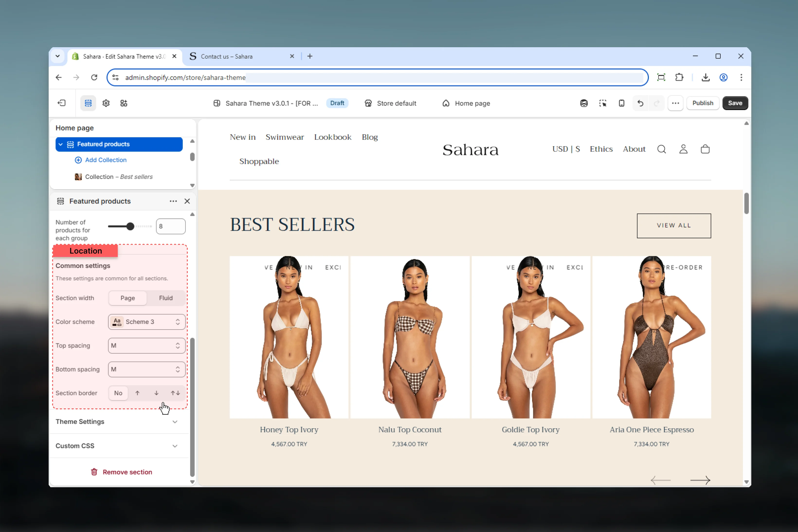Open a new browser tab
This screenshot has height=532, width=798.
click(x=310, y=56)
